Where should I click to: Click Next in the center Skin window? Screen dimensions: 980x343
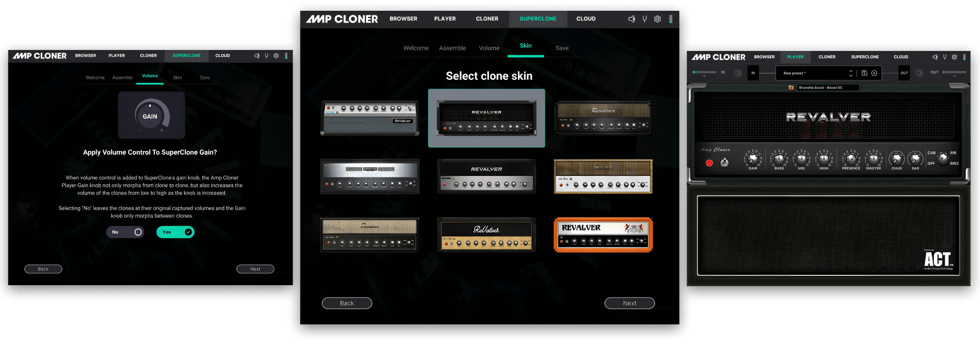pos(630,303)
